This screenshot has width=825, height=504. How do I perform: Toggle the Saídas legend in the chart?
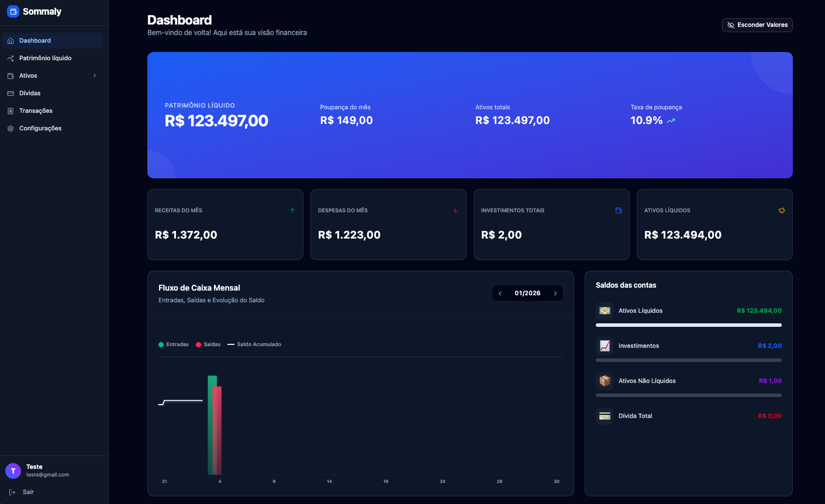click(x=208, y=344)
